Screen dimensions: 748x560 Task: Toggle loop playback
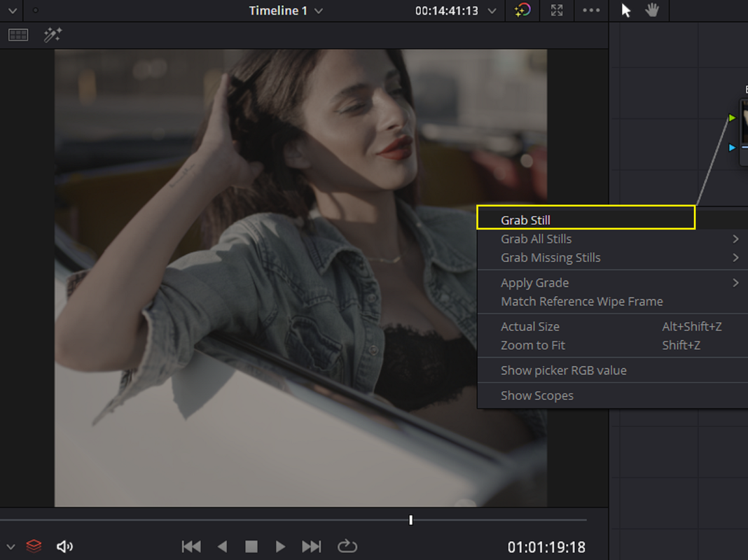pyautogui.click(x=347, y=546)
